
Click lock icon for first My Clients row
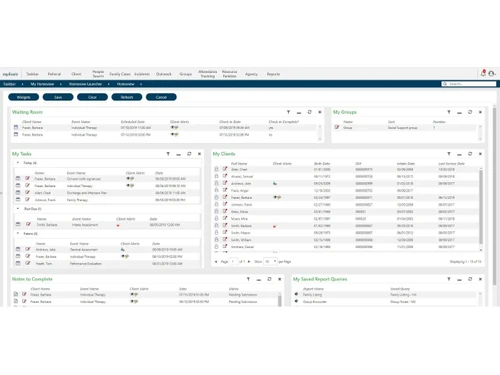pos(216,169)
